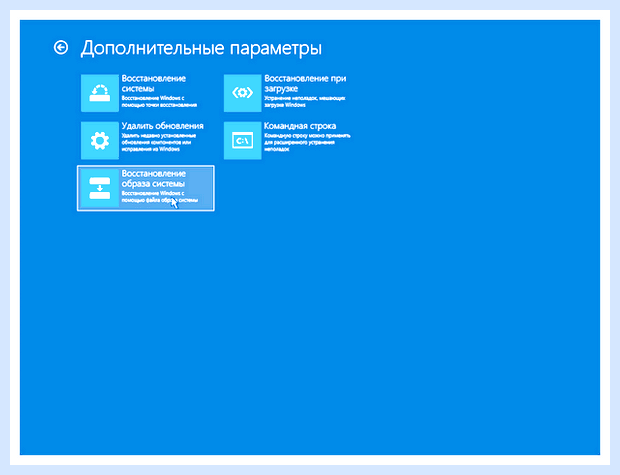
Task: Click description under Восстановление при загрузке
Action: coord(304,101)
